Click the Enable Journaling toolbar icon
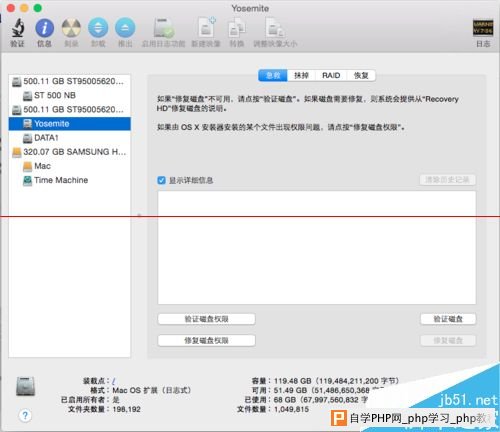 [164, 28]
